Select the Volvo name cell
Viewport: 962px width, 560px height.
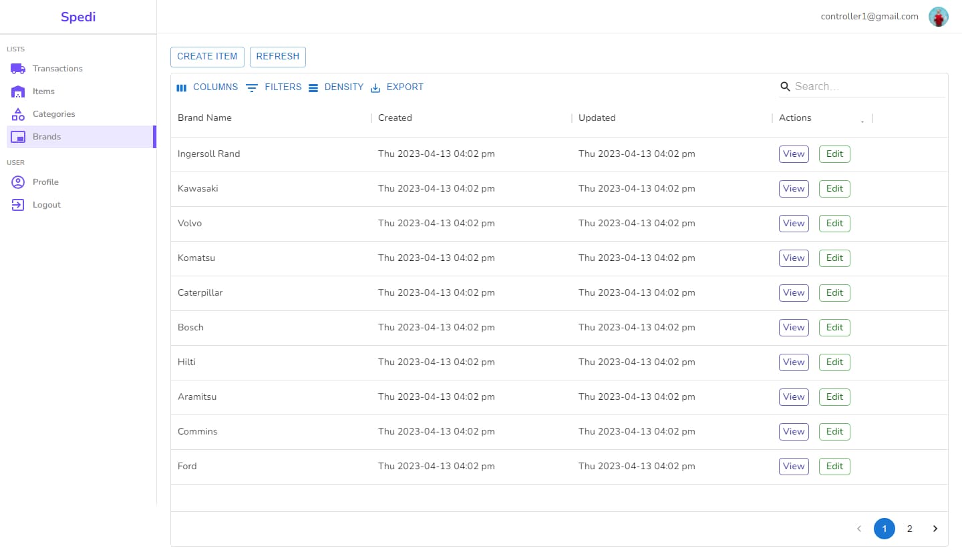[x=271, y=224]
